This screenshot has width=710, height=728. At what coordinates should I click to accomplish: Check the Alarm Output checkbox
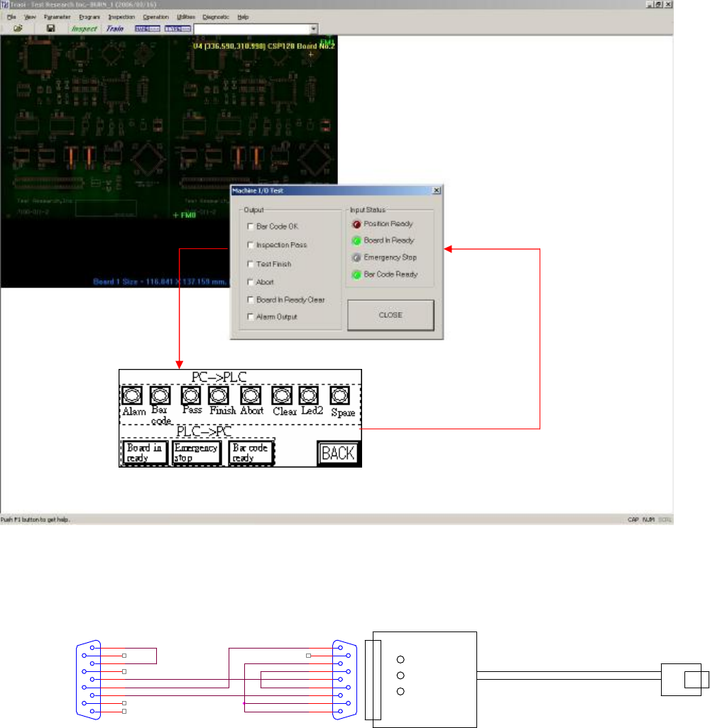pos(251,316)
